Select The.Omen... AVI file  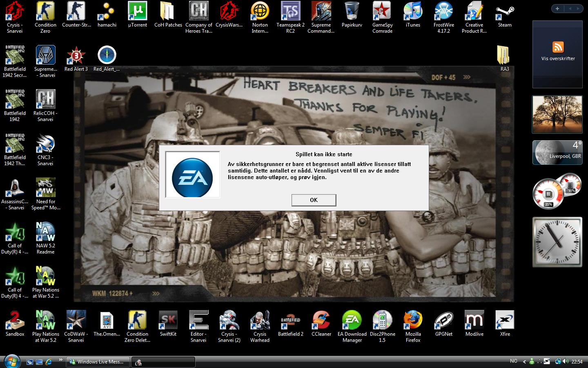(107, 323)
